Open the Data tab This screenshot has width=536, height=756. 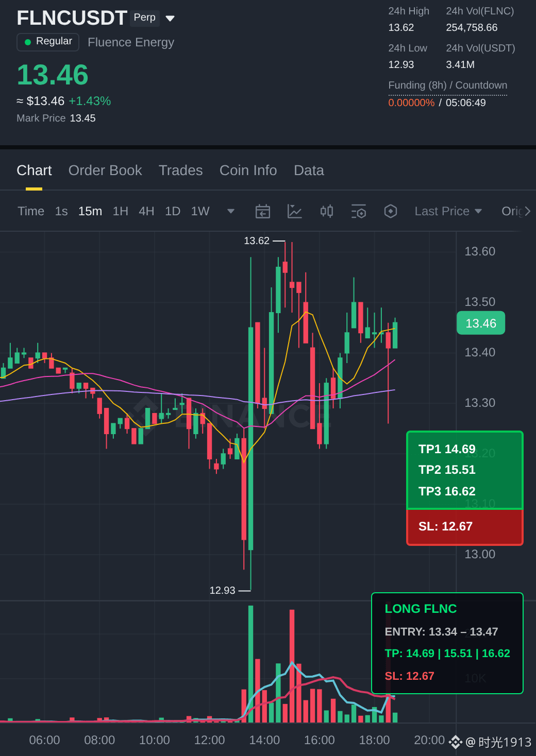[309, 170]
